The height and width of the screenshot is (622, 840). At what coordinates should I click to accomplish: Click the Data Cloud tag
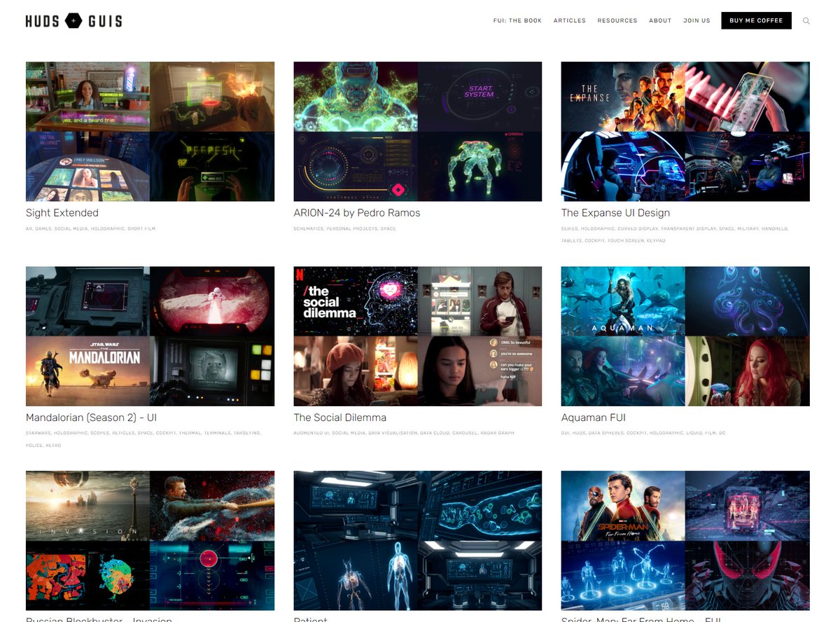435,433
